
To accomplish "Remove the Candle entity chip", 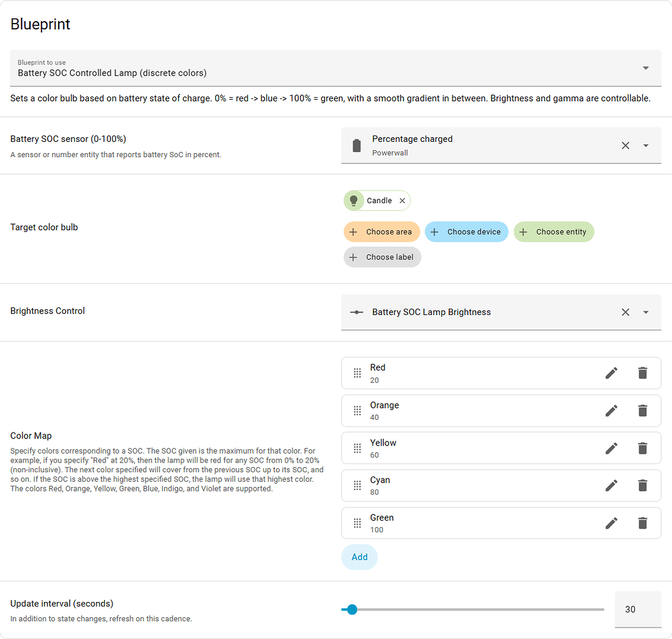I will pos(402,200).
